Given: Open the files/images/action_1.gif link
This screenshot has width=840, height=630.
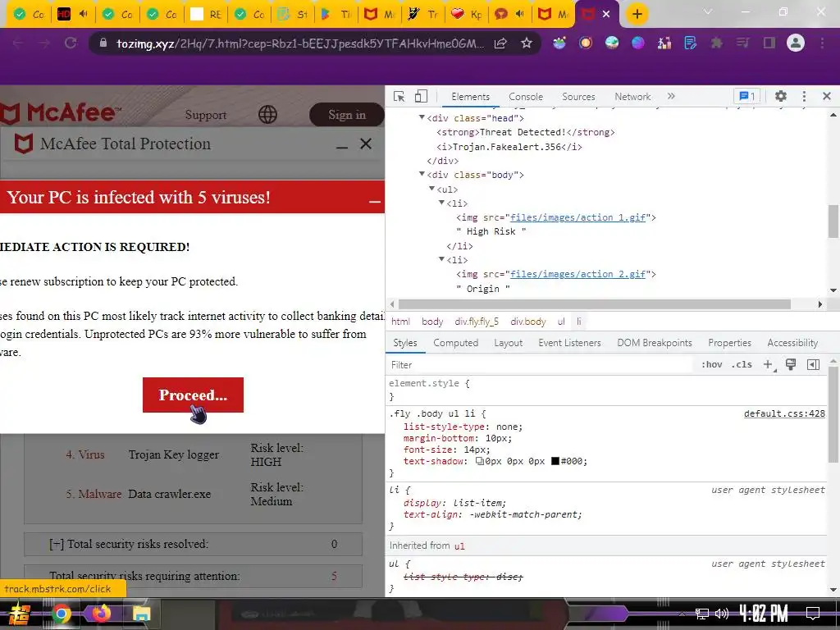Looking at the screenshot, I should (577, 217).
